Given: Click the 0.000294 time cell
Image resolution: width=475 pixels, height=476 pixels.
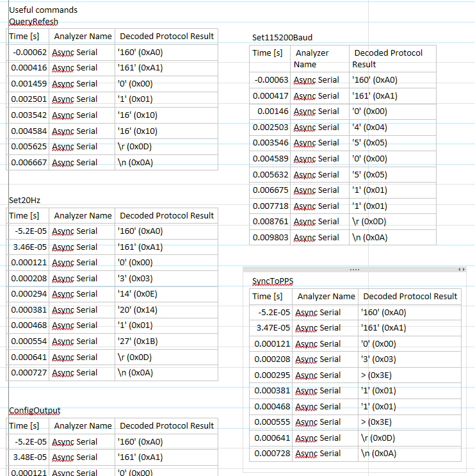Looking at the screenshot, I should coord(29,294).
